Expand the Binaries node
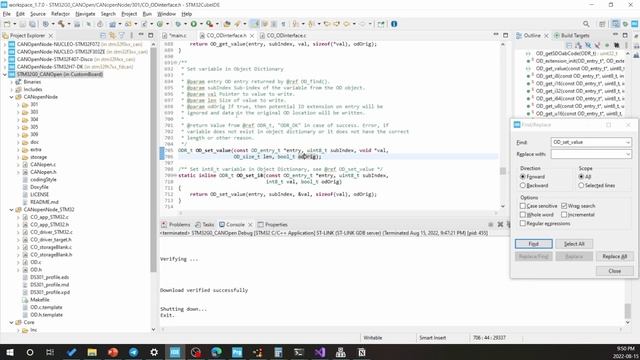 (x=11, y=82)
